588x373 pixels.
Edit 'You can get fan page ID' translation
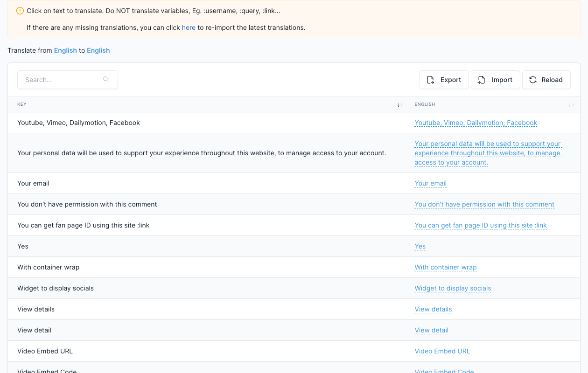pos(481,225)
